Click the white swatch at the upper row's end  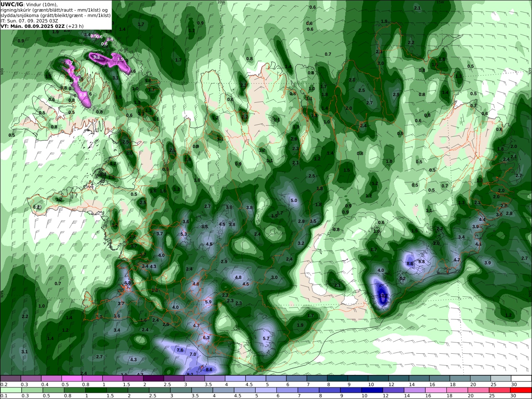coord(521,379)
